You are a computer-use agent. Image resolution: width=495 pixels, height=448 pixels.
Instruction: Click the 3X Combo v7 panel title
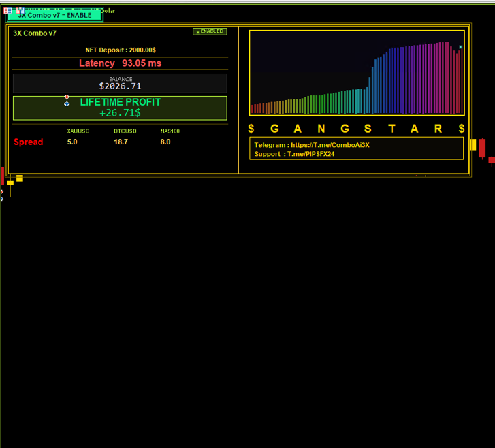click(35, 33)
